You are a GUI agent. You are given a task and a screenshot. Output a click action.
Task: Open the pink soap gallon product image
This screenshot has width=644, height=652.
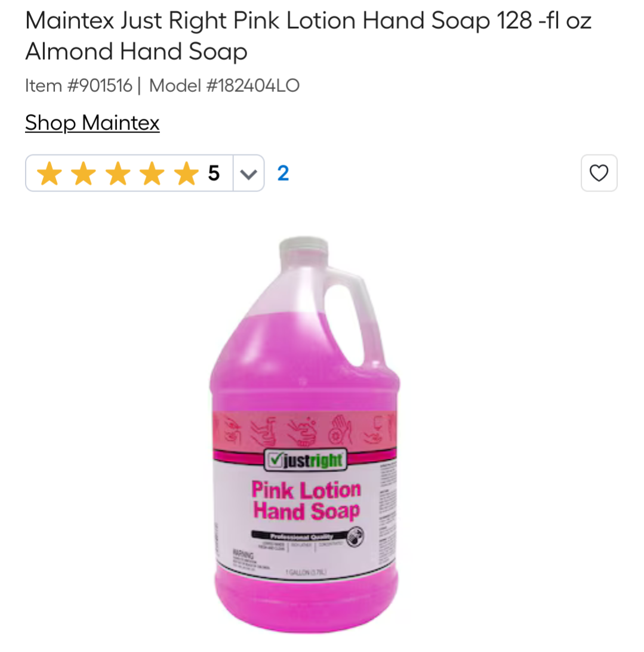tap(304, 435)
